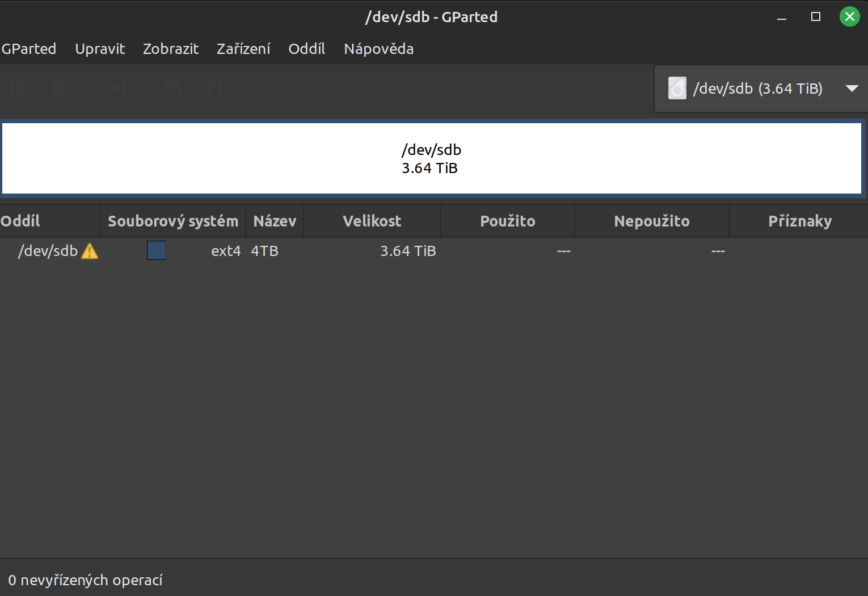The height and width of the screenshot is (596, 868).
Task: Open the GParted menu
Action: tap(29, 49)
